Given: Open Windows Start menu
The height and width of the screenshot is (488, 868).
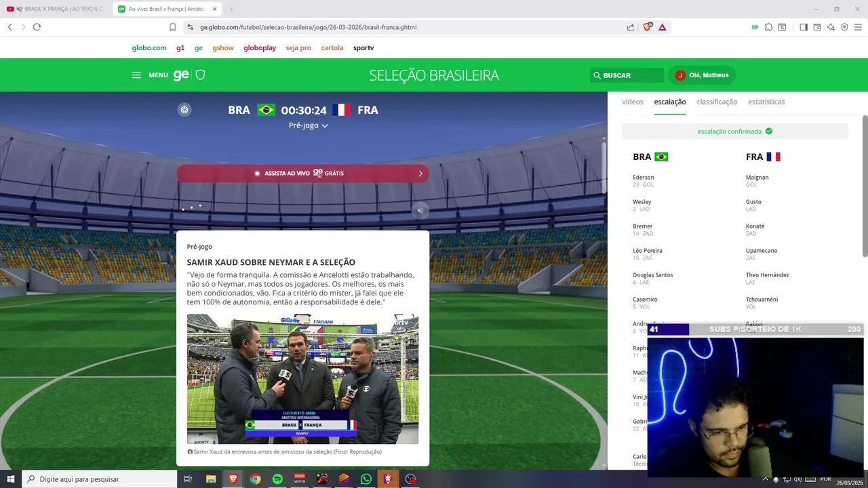Looking at the screenshot, I should [x=10, y=479].
